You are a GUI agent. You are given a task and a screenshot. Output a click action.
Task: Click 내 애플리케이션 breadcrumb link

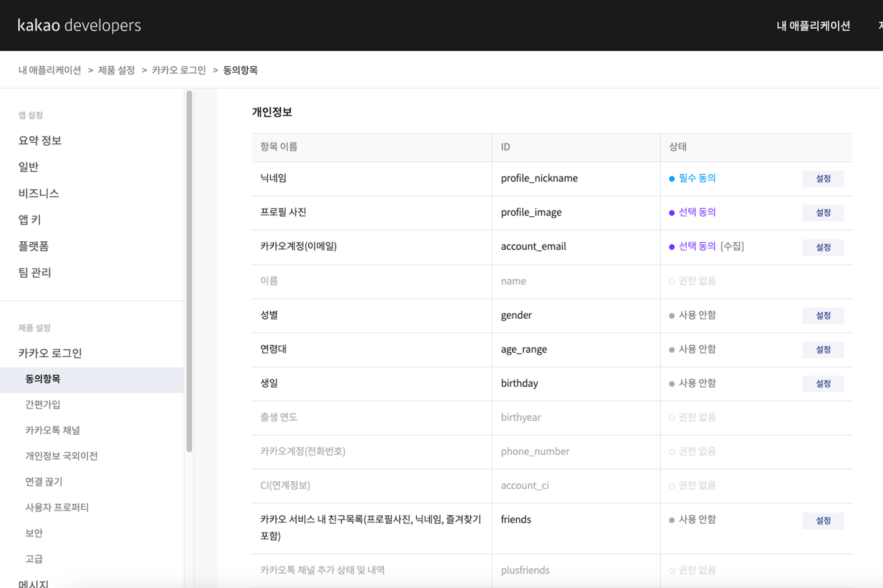coord(50,70)
